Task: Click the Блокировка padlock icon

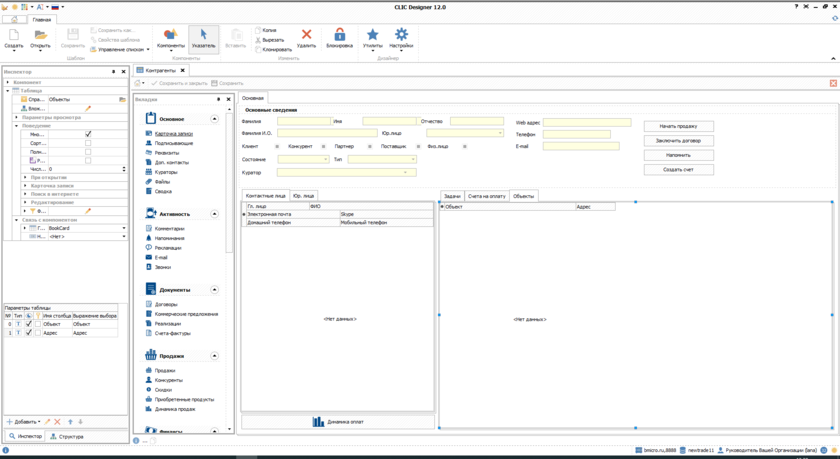Action: pos(340,35)
